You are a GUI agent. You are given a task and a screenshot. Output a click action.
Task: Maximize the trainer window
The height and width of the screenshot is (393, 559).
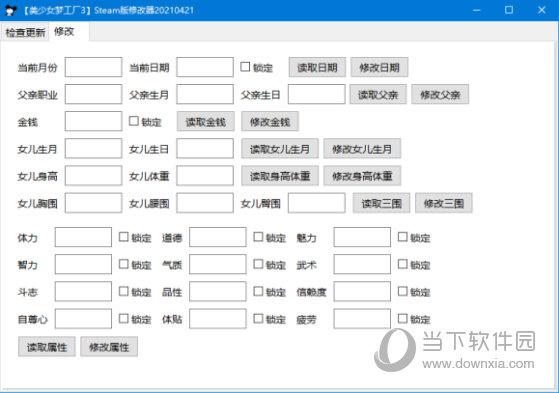click(509, 10)
